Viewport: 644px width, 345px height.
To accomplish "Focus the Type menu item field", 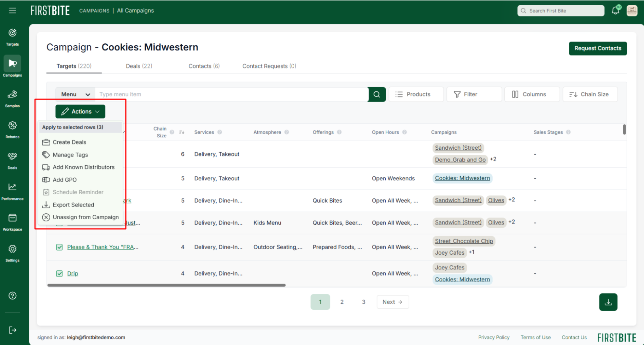I will [x=231, y=94].
